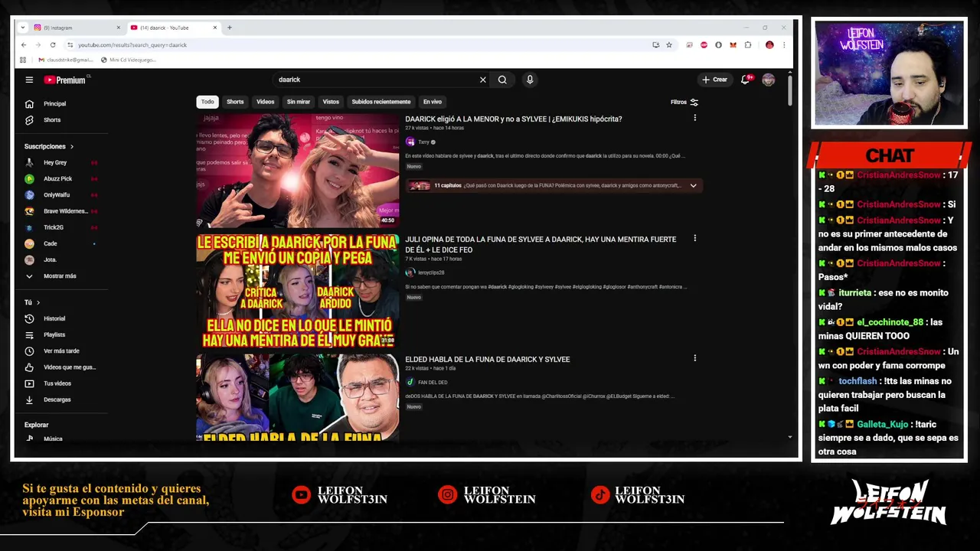
Task: Open Mini Cd Videojuego bookmark
Action: (x=127, y=60)
